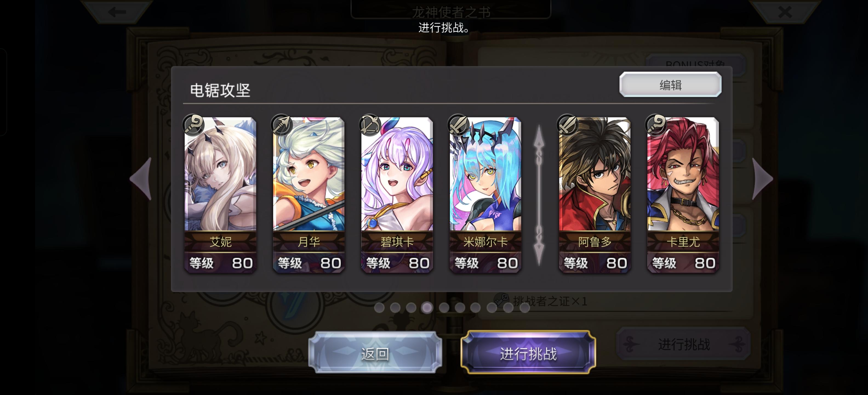This screenshot has height=395, width=868.
Task: Tap the staff weapon icon on 卡里尤's card
Action: click(656, 125)
